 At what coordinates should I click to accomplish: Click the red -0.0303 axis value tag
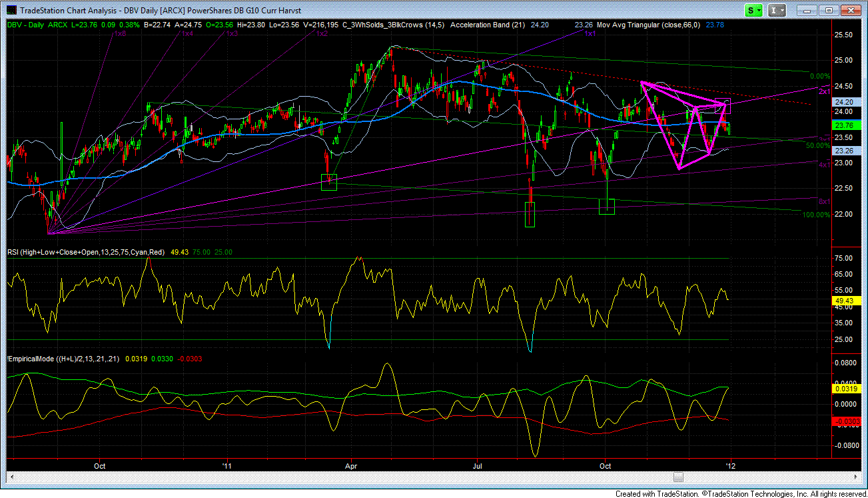(x=846, y=421)
